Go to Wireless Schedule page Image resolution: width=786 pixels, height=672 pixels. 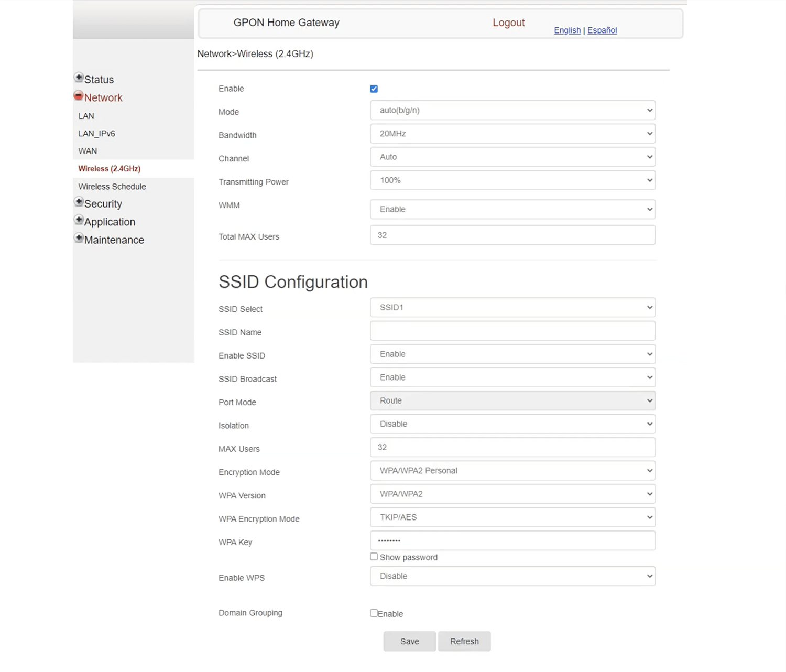(112, 187)
